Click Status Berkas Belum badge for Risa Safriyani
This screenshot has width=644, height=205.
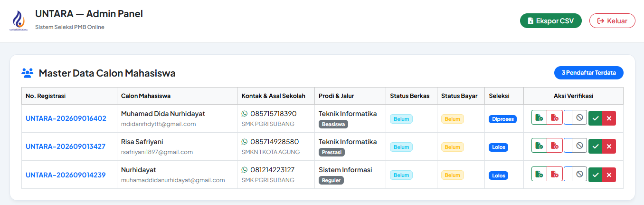[401, 147]
